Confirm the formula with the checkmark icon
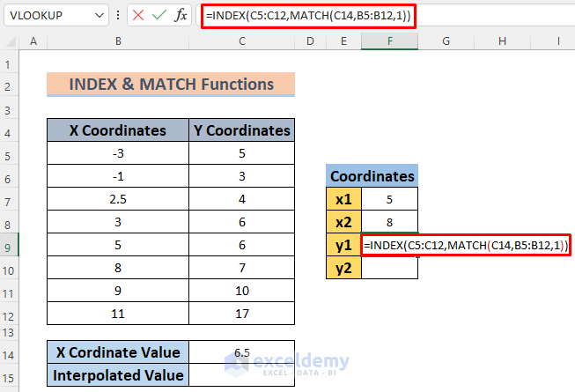Image resolution: width=575 pixels, height=392 pixels. (x=158, y=15)
